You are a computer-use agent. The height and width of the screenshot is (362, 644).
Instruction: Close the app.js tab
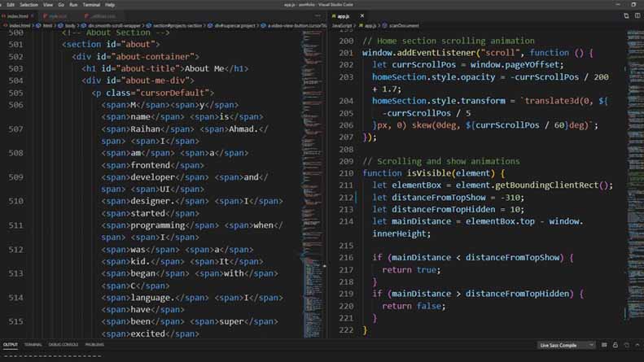(361, 16)
